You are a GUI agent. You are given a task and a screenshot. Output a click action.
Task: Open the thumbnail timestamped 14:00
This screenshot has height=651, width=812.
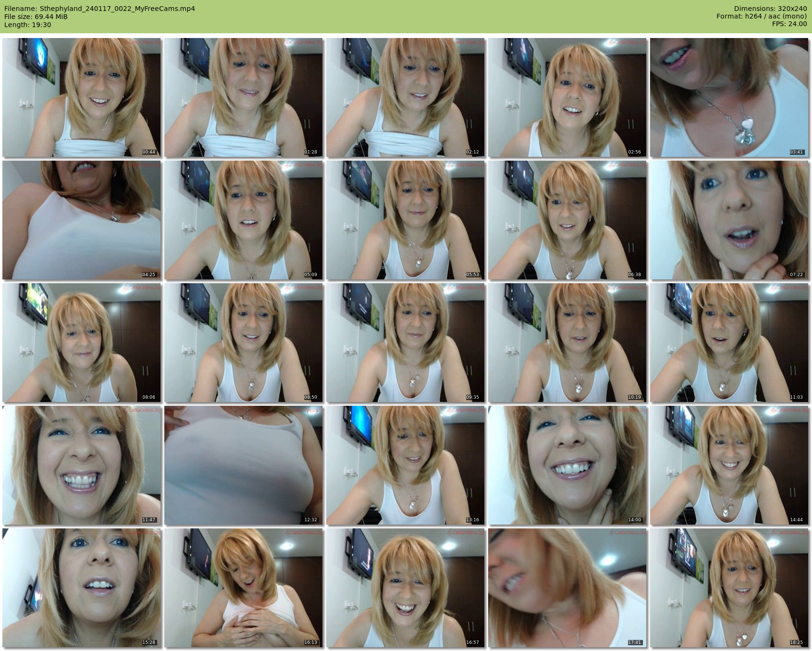tap(567, 465)
